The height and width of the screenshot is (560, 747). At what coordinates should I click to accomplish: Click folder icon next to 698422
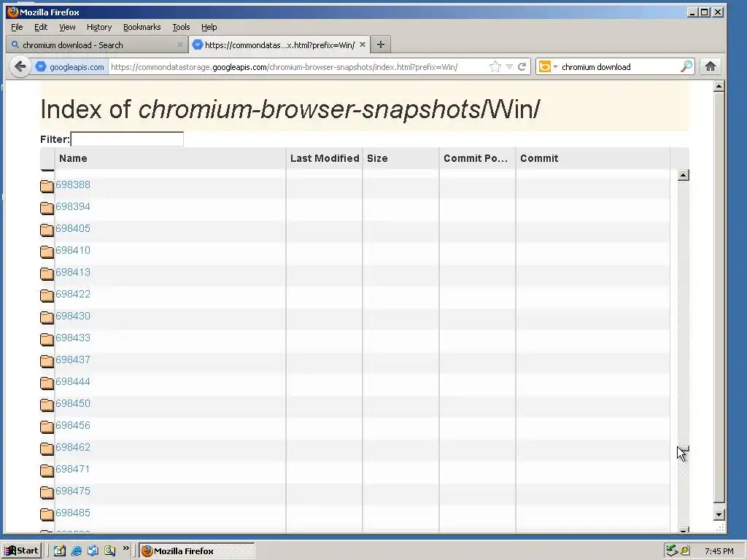(47, 295)
